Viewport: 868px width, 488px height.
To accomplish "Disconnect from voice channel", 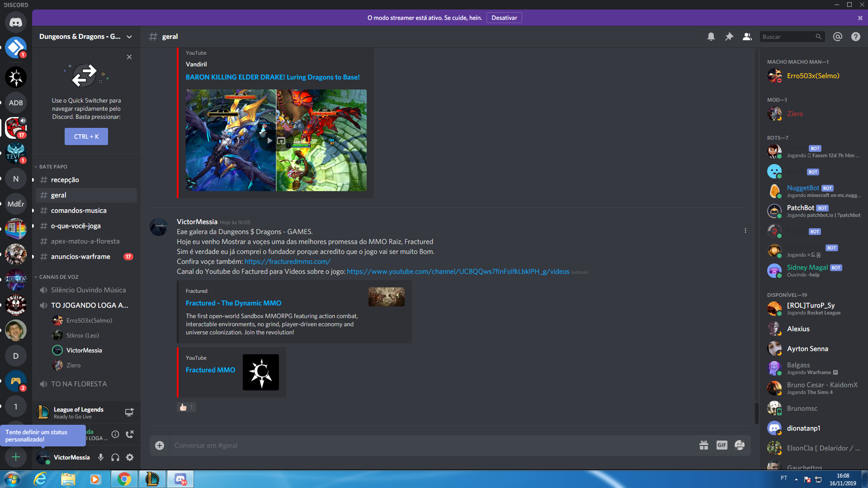I will 130,434.
